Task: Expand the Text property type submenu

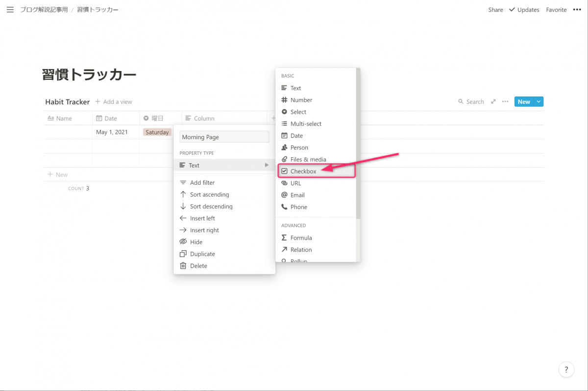Action: pyautogui.click(x=224, y=166)
